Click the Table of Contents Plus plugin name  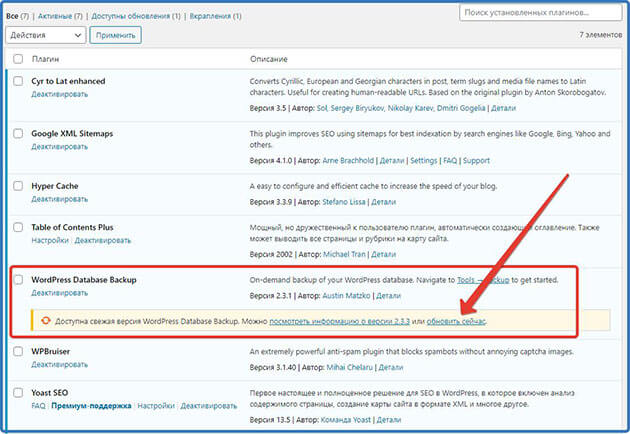(x=72, y=227)
